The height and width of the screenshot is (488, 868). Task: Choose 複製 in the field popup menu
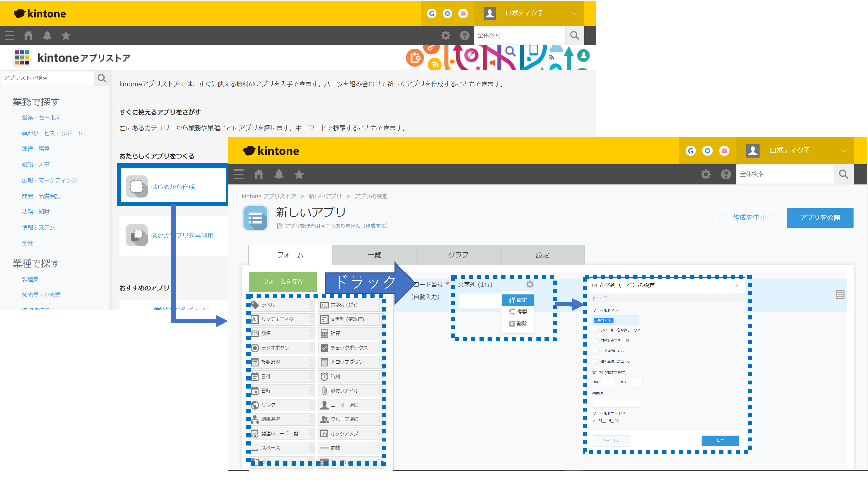[518, 312]
